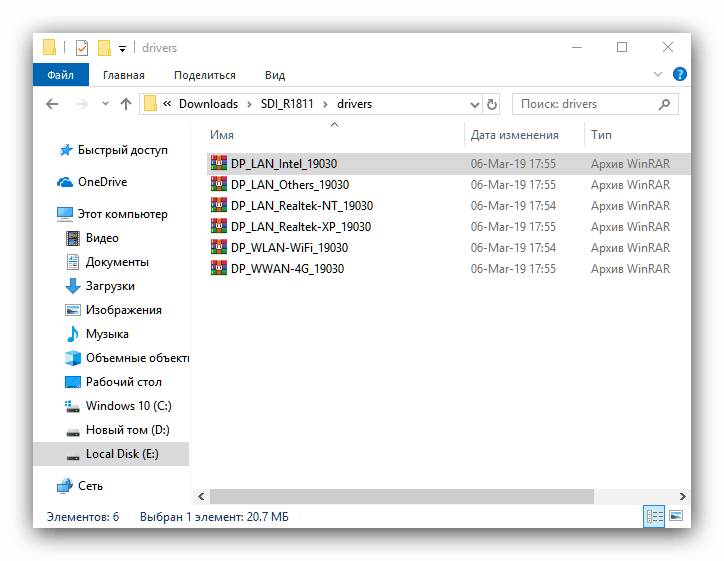Expand the chevron after SDI_R1811 in address bar
Viewport: 724px width, 561px height.
pos(326,104)
